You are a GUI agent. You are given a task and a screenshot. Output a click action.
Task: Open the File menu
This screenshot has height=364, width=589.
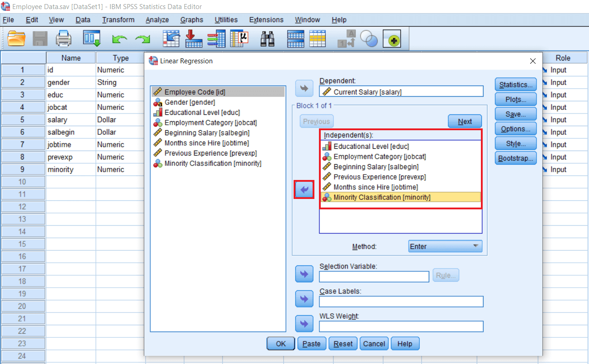(x=8, y=20)
